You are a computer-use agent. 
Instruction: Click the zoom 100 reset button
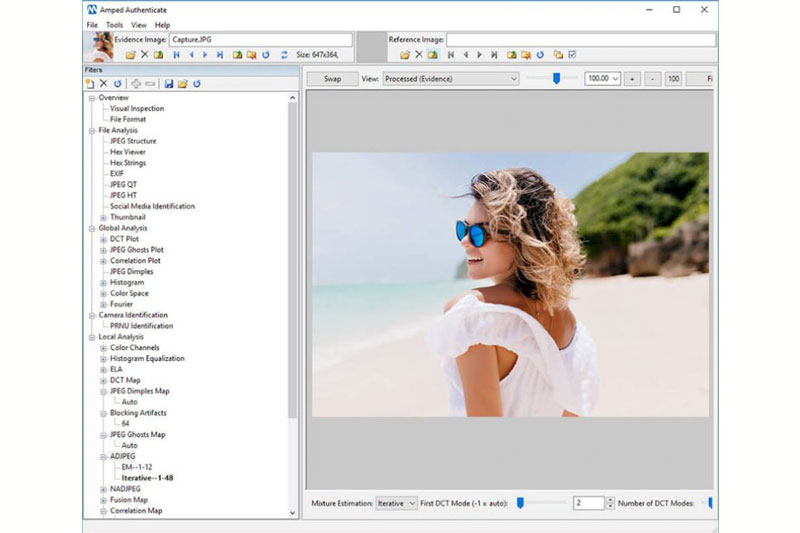pyautogui.click(x=673, y=79)
